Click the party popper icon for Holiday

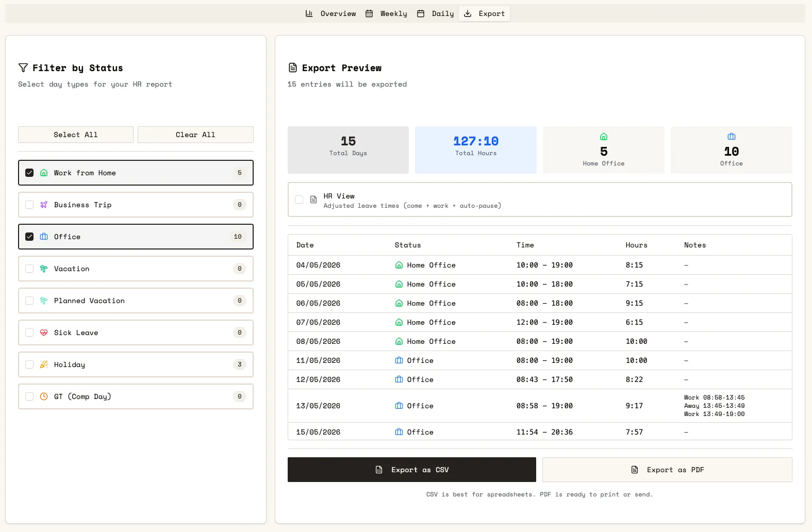[44, 364]
